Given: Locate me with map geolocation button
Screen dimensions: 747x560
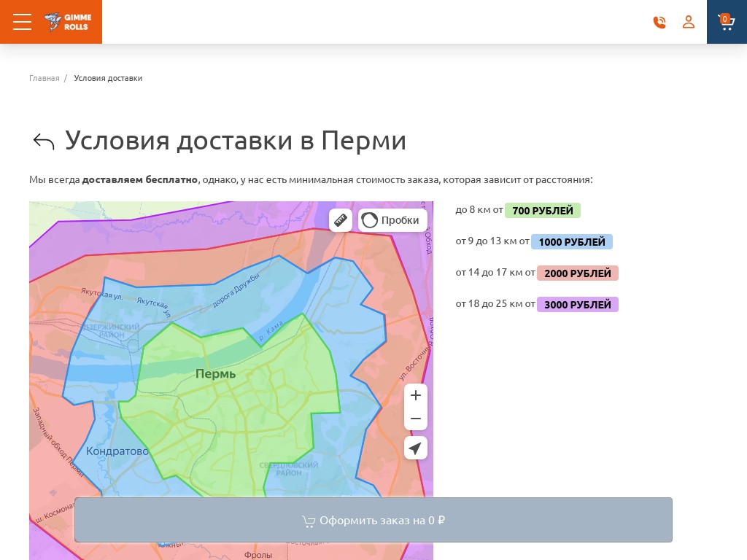Looking at the screenshot, I should tap(415, 448).
